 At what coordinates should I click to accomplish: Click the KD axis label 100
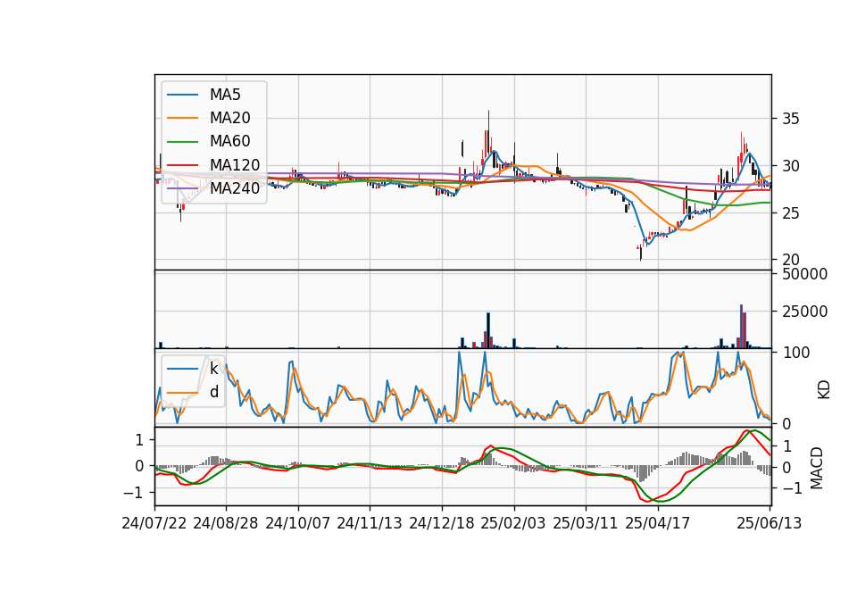click(795, 354)
